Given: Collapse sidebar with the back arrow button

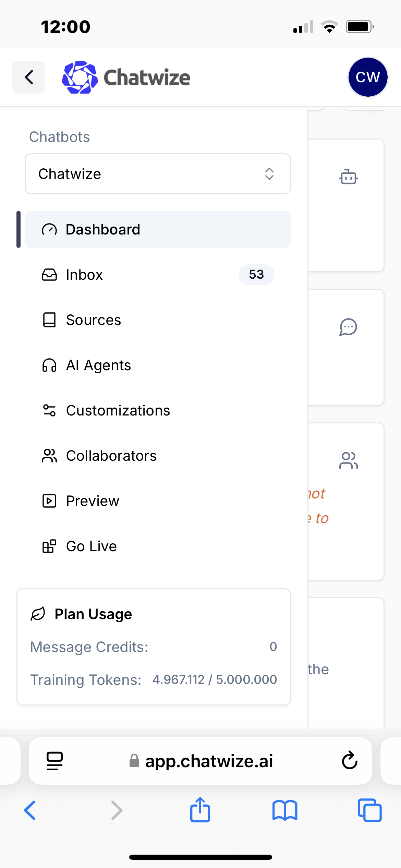Looking at the screenshot, I should click(x=29, y=77).
